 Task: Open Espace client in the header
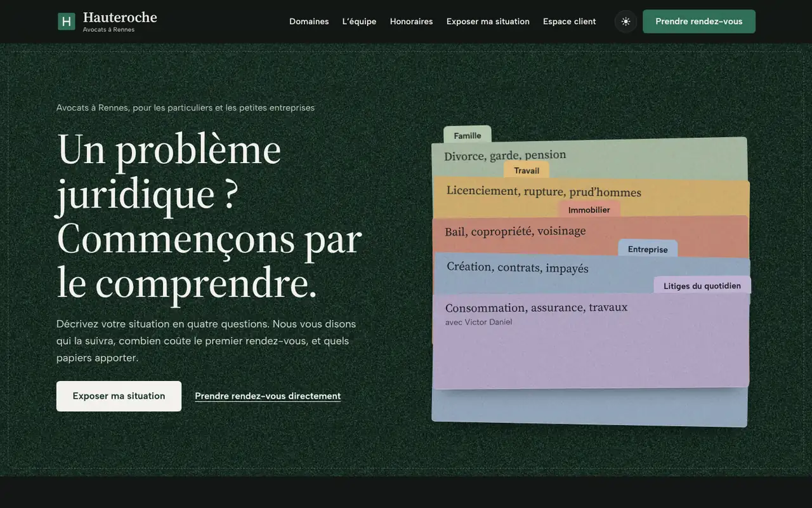tap(569, 22)
